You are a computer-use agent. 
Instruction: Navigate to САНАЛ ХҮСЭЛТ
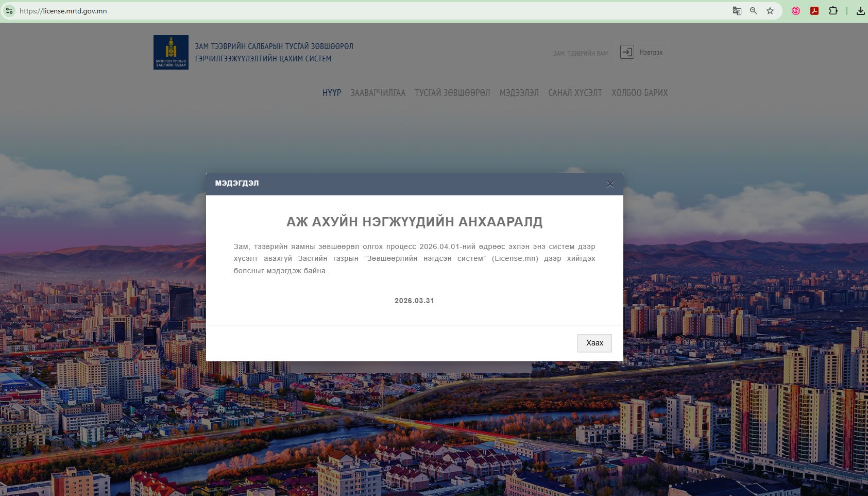(575, 93)
